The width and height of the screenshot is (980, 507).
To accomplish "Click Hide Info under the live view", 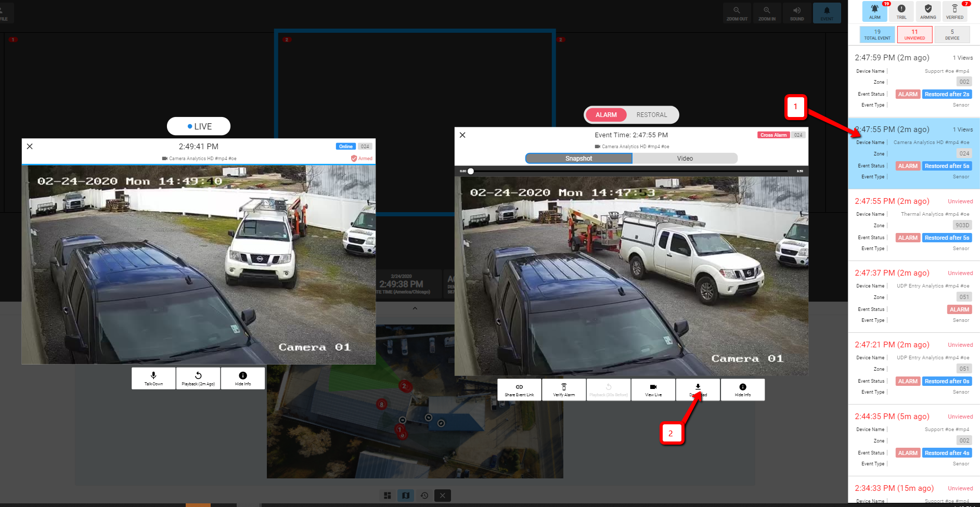I will coord(243,378).
